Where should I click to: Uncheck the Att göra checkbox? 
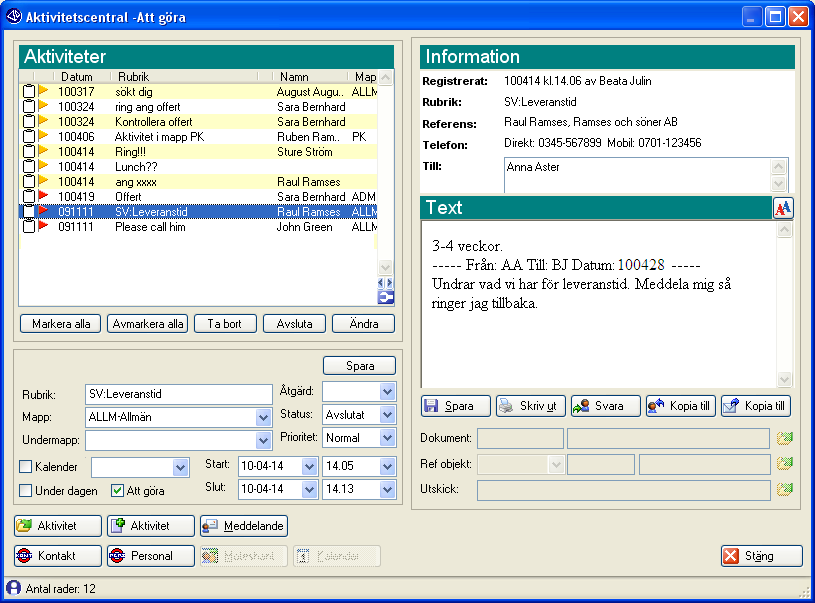click(117, 490)
